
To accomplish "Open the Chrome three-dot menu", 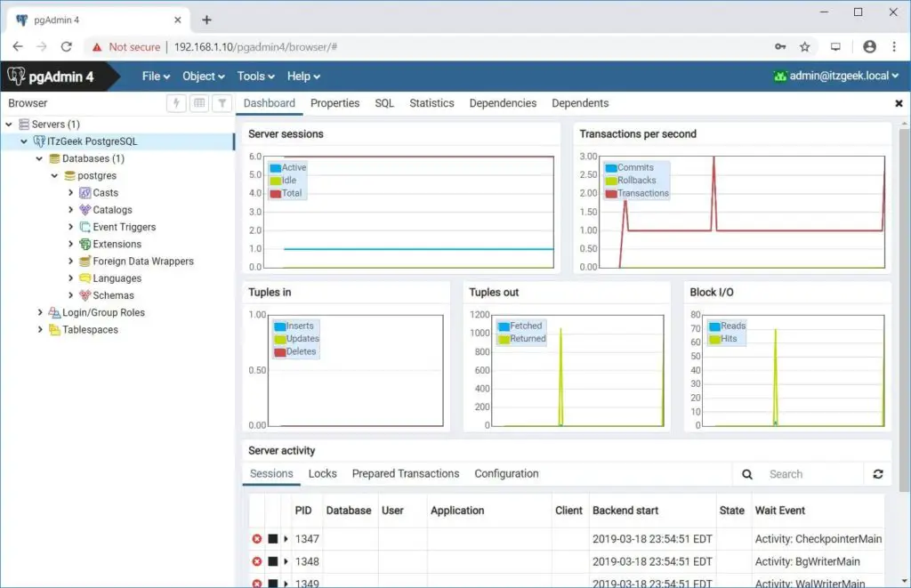I will [x=893, y=47].
